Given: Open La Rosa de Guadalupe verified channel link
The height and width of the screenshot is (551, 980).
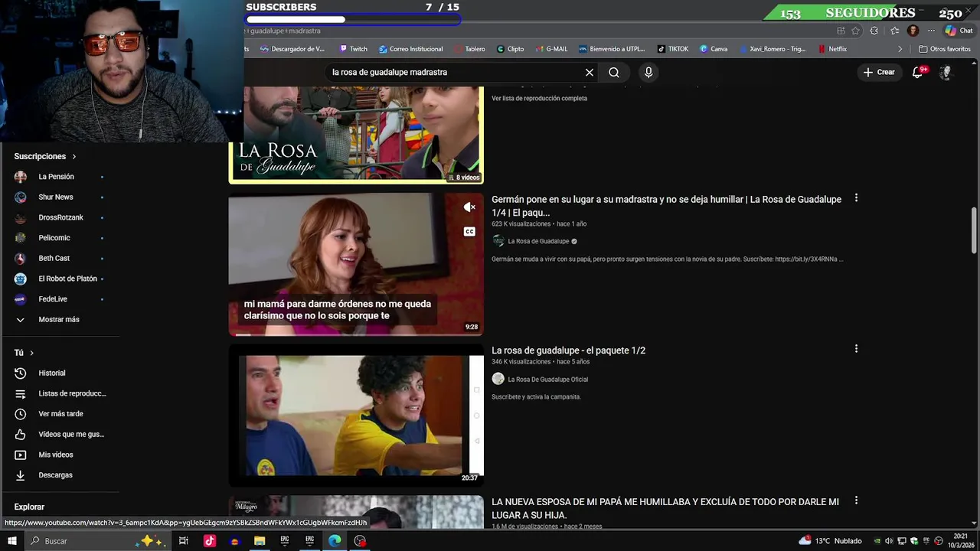Looking at the screenshot, I should (538, 241).
